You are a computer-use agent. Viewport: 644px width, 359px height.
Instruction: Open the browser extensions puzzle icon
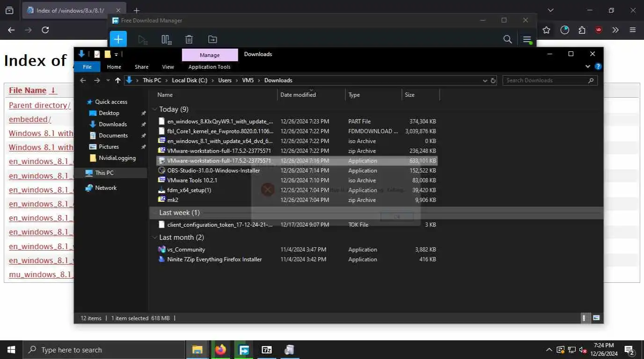click(582, 30)
